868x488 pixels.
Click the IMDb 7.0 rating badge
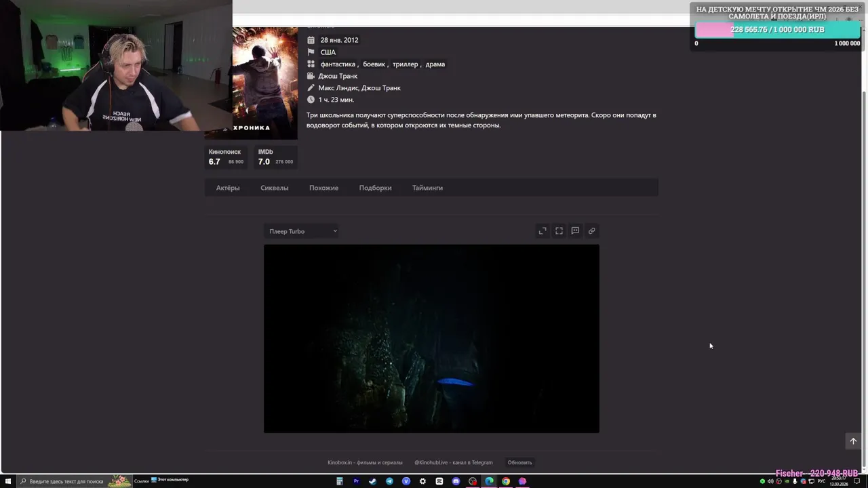(x=275, y=157)
